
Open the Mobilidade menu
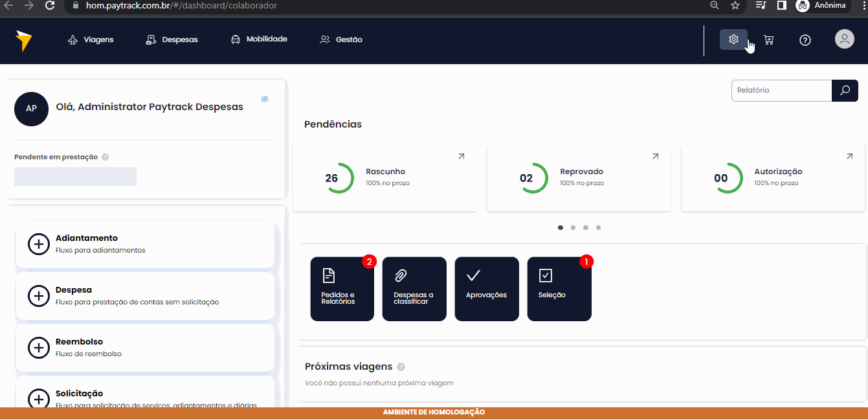pyautogui.click(x=259, y=39)
